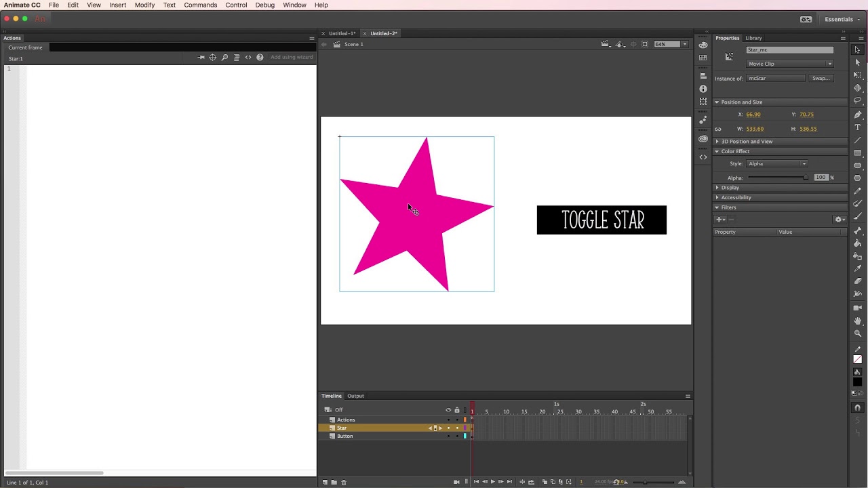Select the Pen tool
The width and height of the screenshot is (868, 488).
[857, 114]
